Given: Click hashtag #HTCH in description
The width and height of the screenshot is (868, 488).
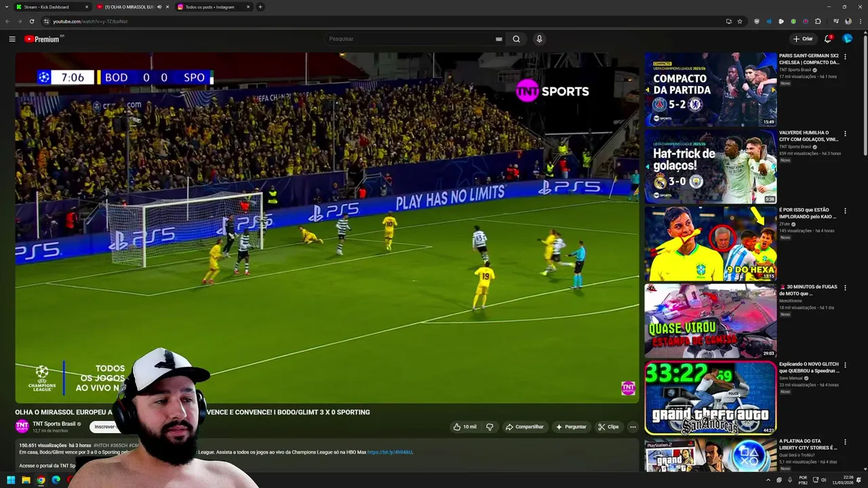Looking at the screenshot, I should click(100, 445).
